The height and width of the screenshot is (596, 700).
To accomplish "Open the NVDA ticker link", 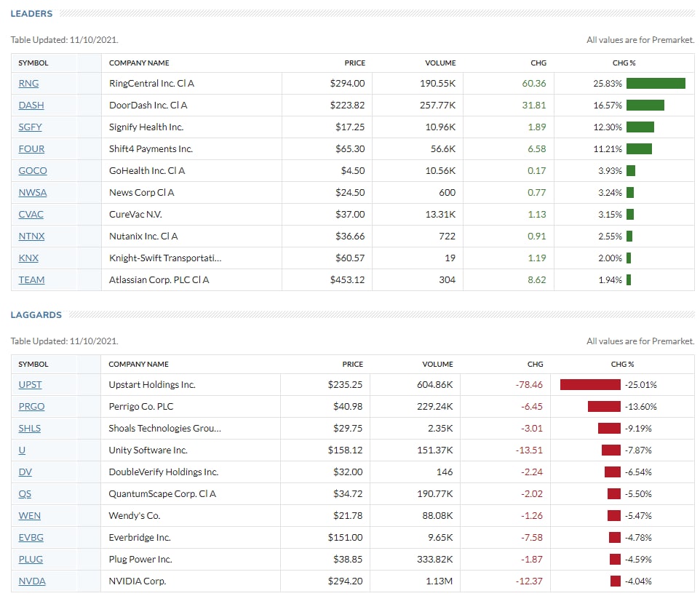I will tap(32, 581).
